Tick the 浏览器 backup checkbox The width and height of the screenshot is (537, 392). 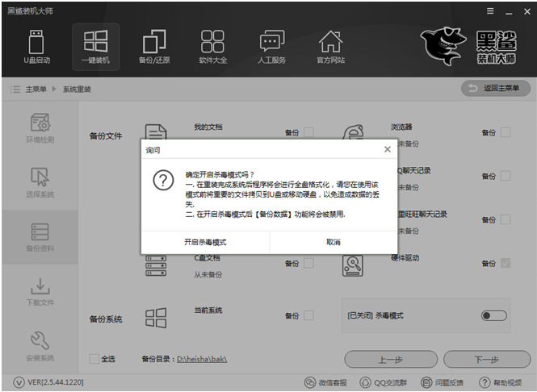(x=506, y=132)
